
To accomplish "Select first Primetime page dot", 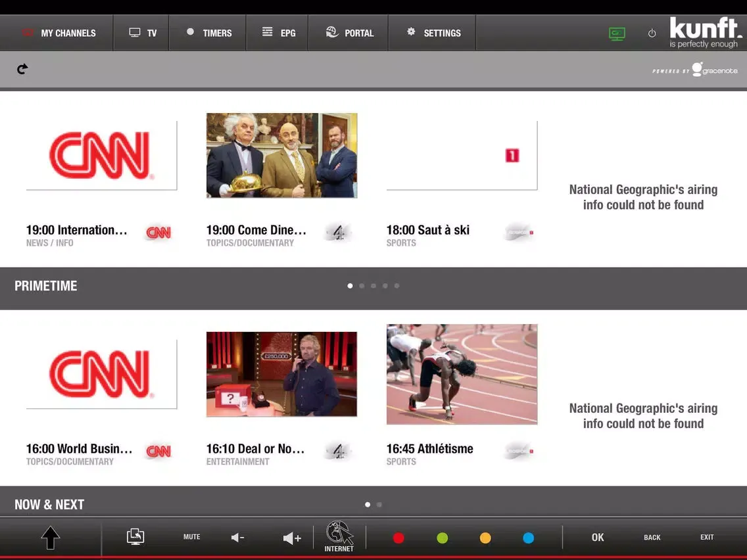I will click(x=350, y=286).
